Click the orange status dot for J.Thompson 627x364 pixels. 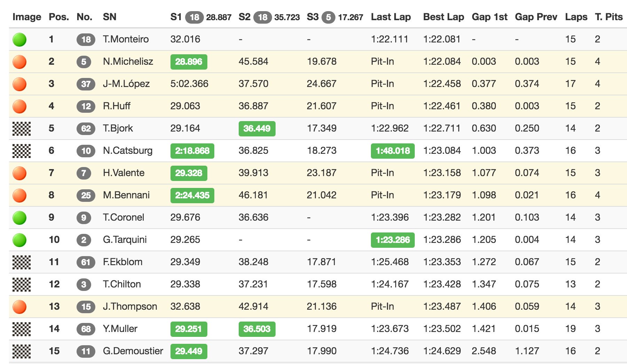(19, 307)
